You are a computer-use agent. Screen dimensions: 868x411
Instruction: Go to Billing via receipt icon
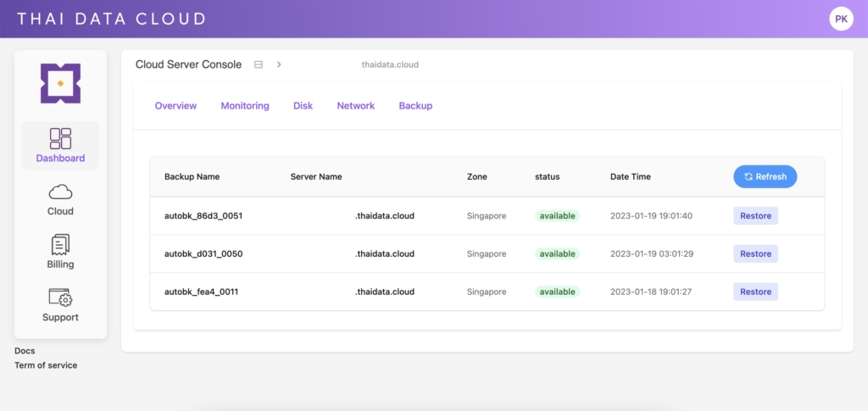tap(60, 245)
